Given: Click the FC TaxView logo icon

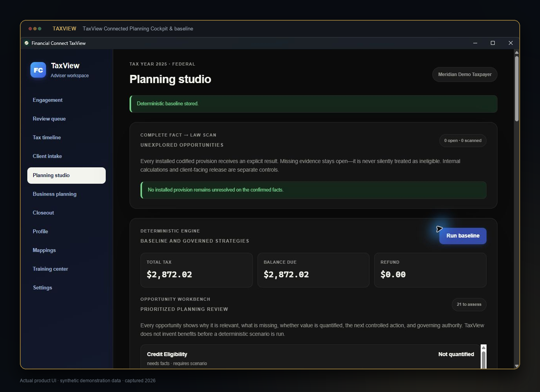Looking at the screenshot, I should click(x=38, y=70).
